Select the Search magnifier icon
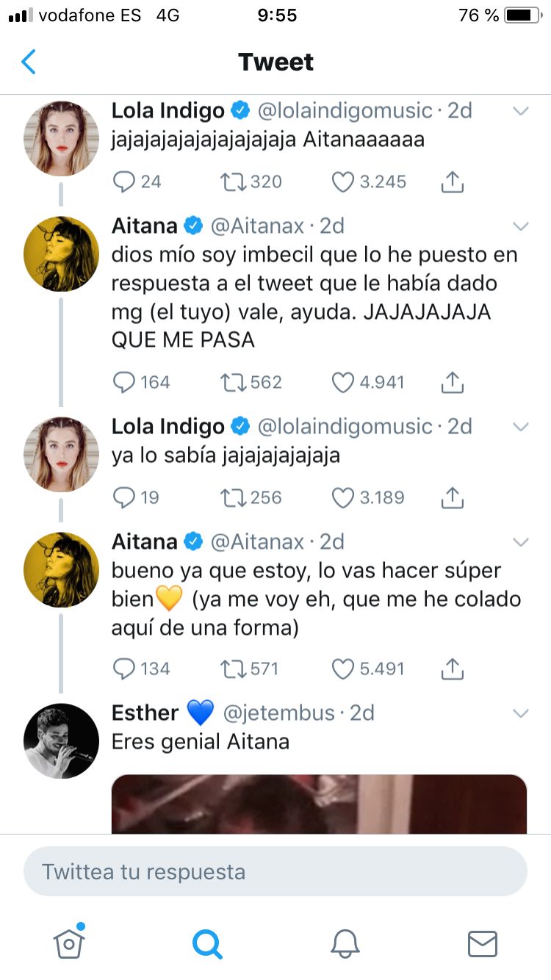This screenshot has width=551, height=980. tap(207, 945)
